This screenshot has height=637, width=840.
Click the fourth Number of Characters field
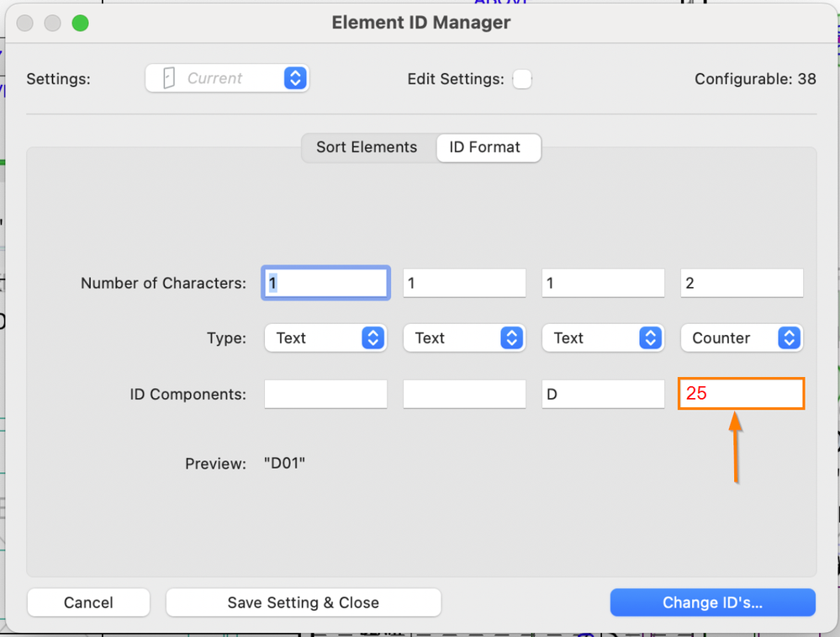coord(742,284)
